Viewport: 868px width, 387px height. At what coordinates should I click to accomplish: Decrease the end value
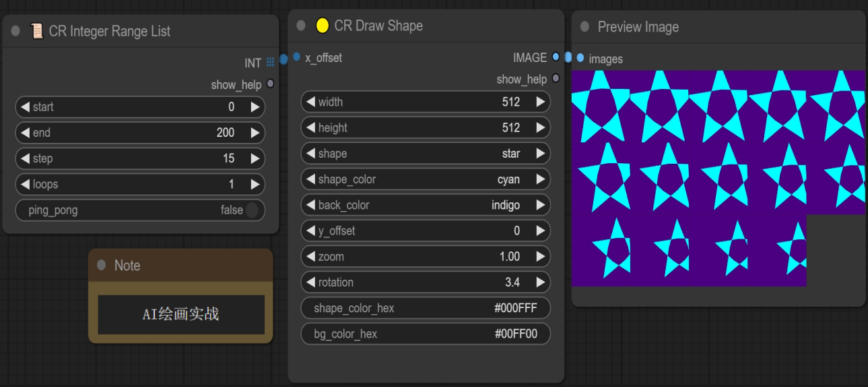pos(26,133)
